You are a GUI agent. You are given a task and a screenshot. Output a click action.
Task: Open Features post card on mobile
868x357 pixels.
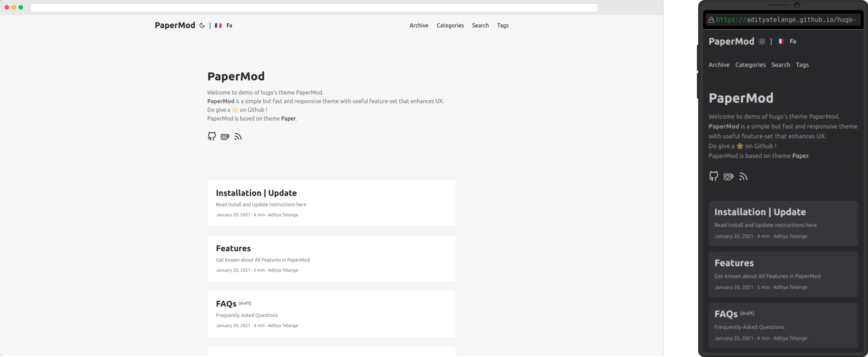click(x=783, y=274)
